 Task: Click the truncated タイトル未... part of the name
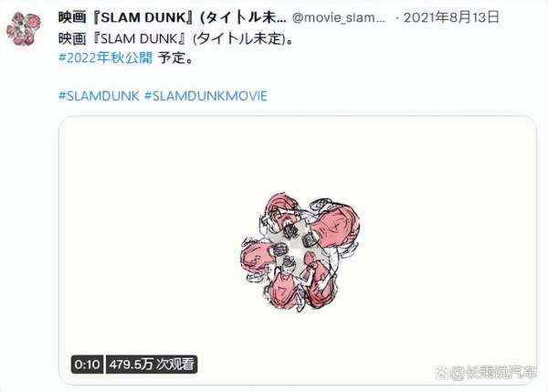tap(243, 17)
